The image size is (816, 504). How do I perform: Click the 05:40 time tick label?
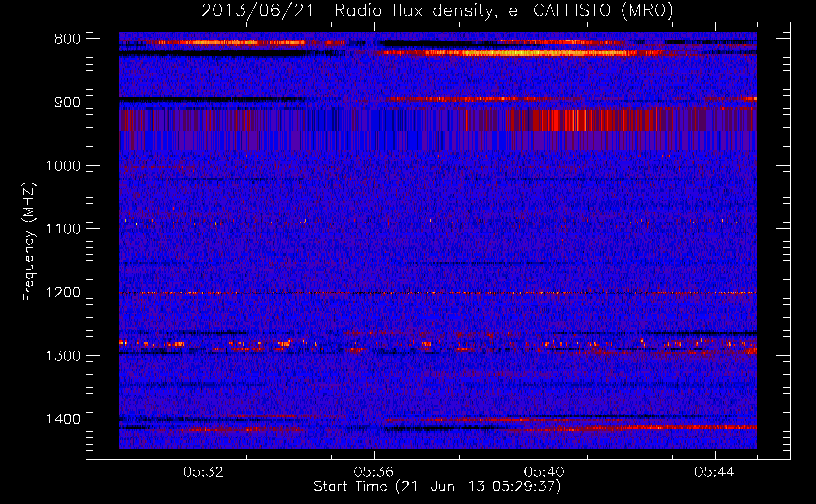(x=544, y=472)
